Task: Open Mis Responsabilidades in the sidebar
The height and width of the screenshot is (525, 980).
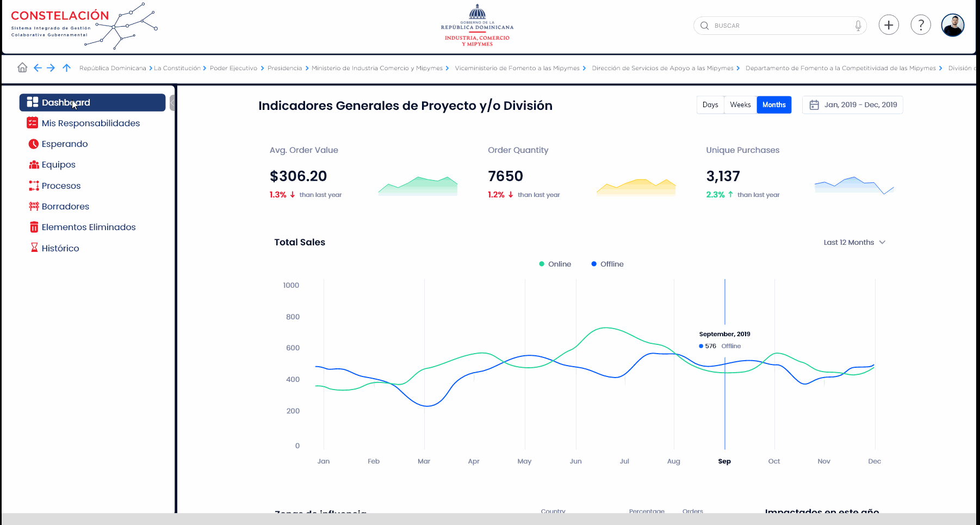Action: pos(90,123)
